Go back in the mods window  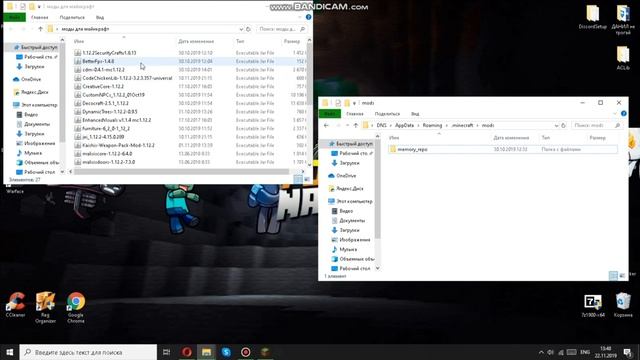[x=326, y=125]
